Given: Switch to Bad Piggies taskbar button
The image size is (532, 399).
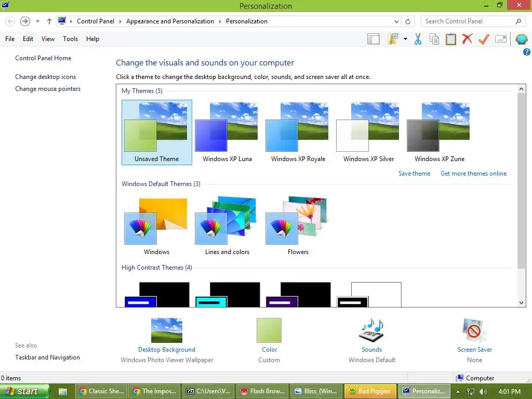Looking at the screenshot, I should [x=370, y=391].
